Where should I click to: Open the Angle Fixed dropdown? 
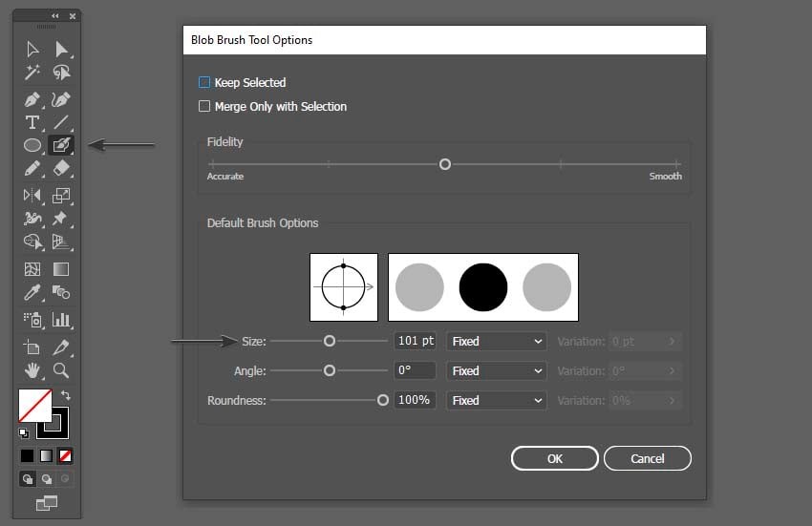coord(496,370)
